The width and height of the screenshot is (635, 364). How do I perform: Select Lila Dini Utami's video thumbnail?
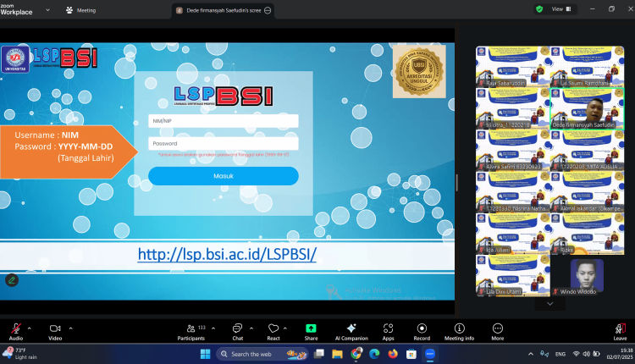coord(513,275)
